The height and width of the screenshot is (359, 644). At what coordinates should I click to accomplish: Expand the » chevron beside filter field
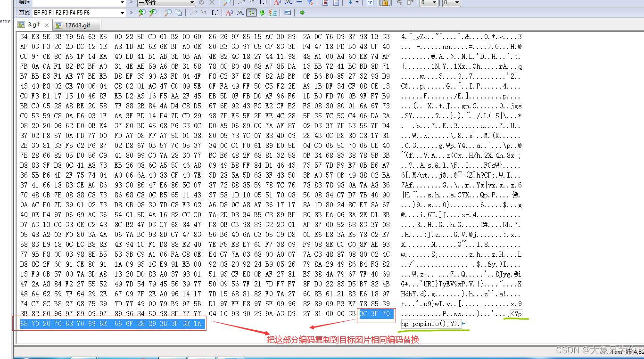(x=132, y=2)
